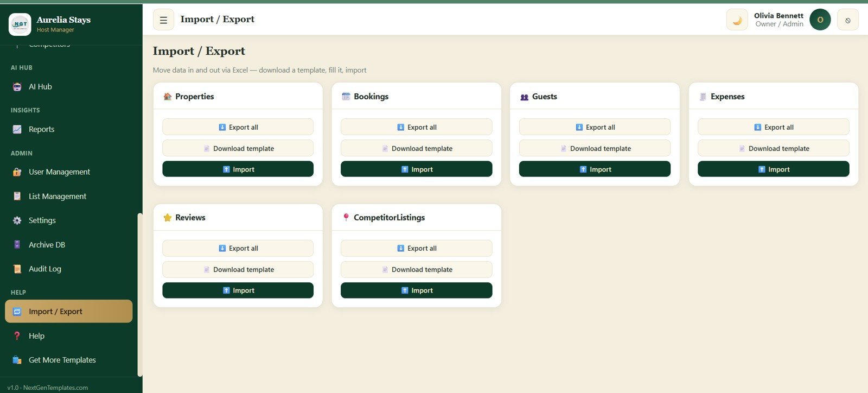Download the CompetitorListings template
Image resolution: width=868 pixels, height=393 pixels.
tap(416, 269)
